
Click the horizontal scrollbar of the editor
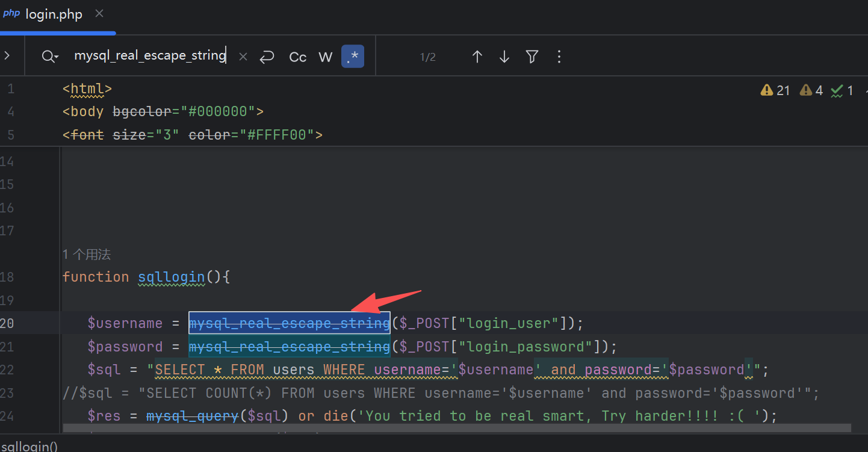pyautogui.click(x=457, y=428)
